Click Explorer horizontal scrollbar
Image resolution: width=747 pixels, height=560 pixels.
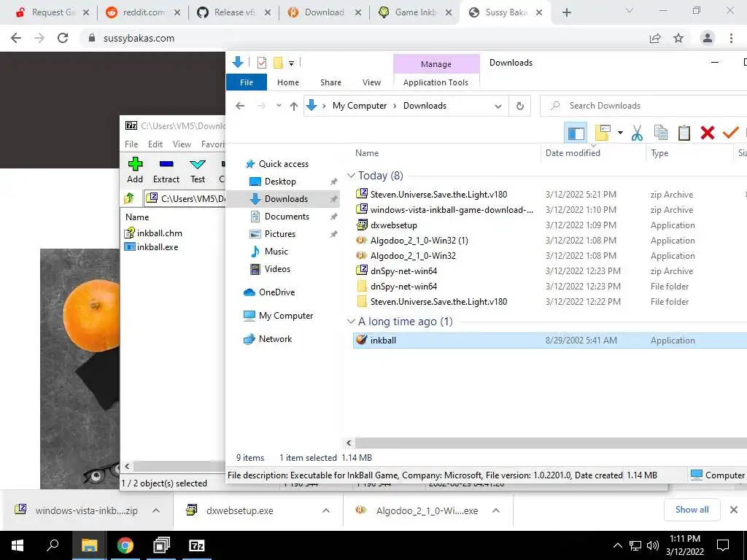551,443
